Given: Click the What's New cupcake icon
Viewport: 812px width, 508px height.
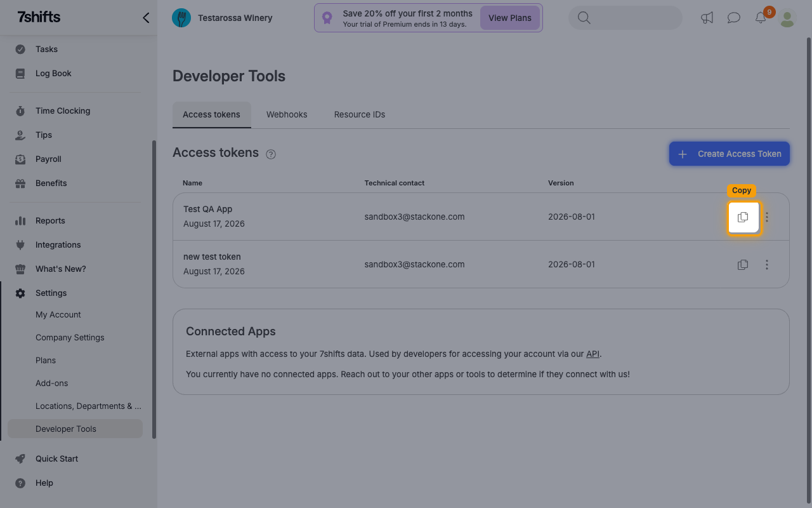Looking at the screenshot, I should [20, 269].
